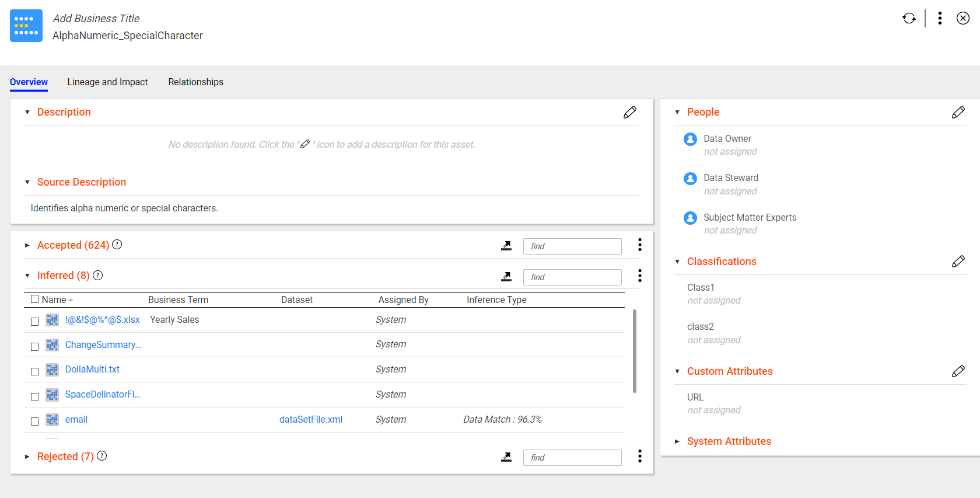Collapse the Custom Attributes section
This screenshot has height=498, width=980.
677,371
